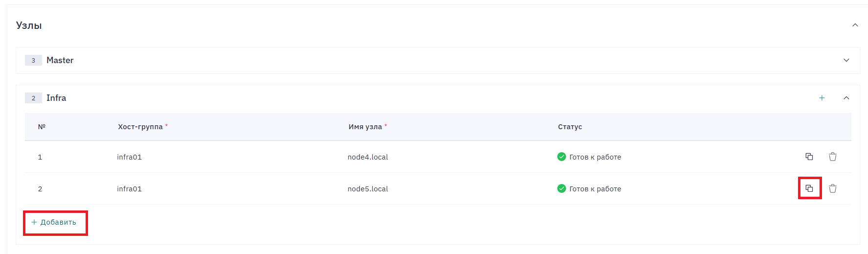
Task: Select infra01 host group in row 2
Action: coord(129,189)
